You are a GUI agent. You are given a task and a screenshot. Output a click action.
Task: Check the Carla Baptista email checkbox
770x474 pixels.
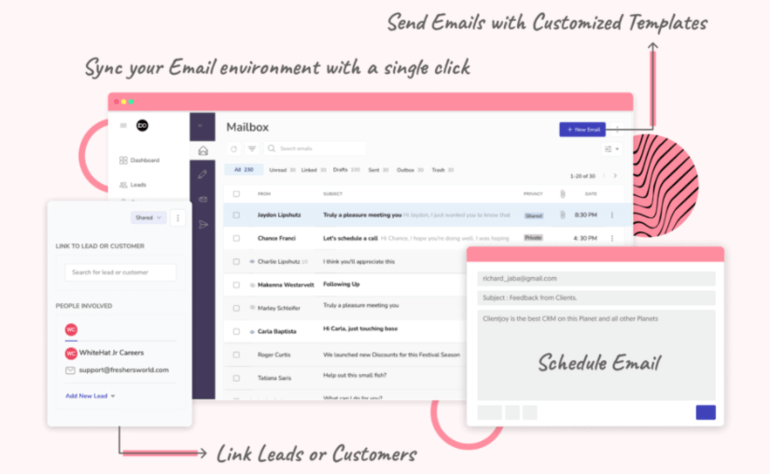236,332
